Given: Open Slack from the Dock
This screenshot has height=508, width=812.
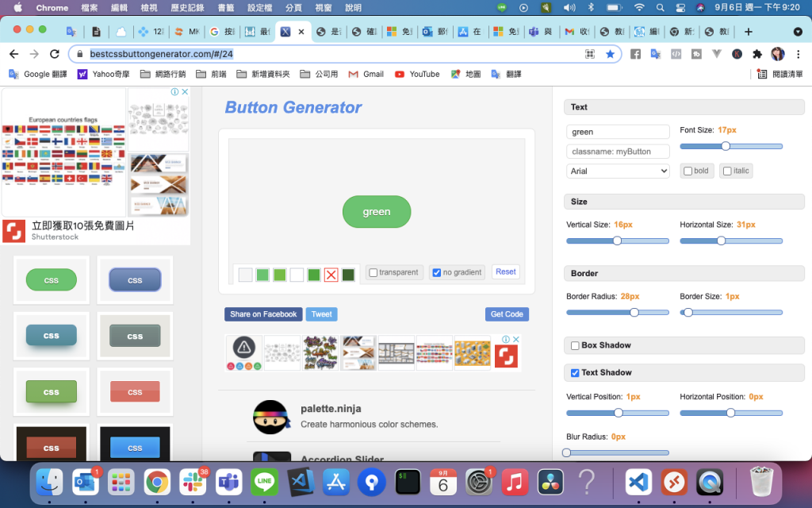Looking at the screenshot, I should (x=193, y=482).
